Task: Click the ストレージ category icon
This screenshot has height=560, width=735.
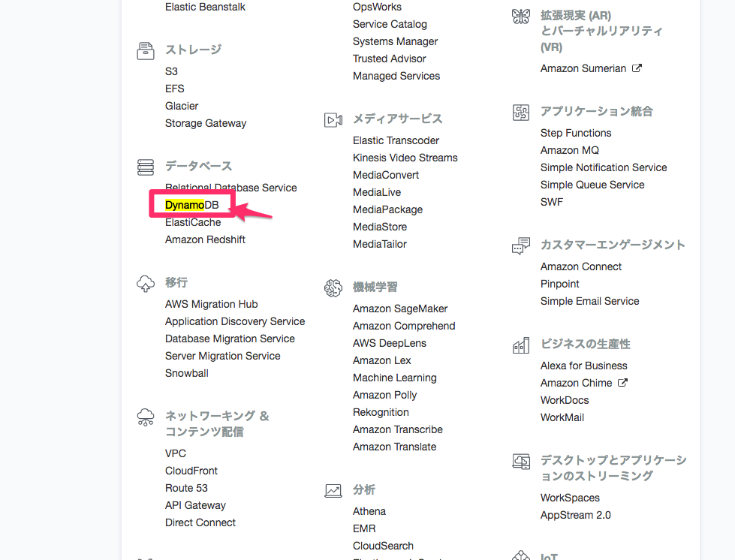Action: [x=146, y=50]
